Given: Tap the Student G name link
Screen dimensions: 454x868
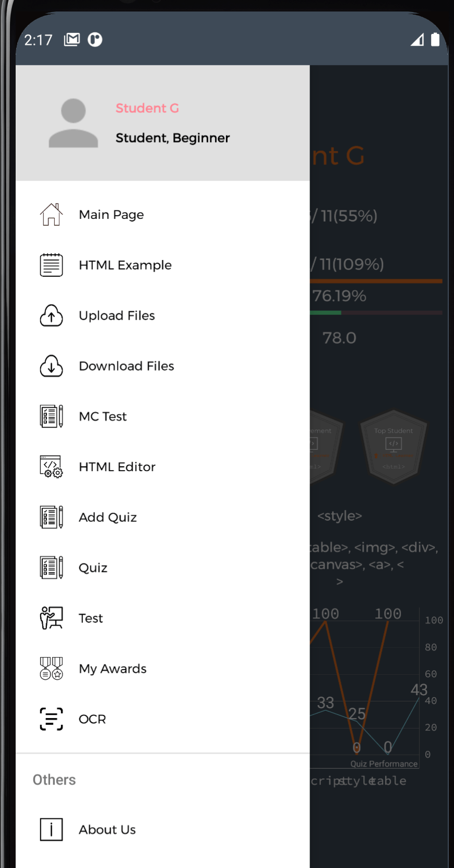Looking at the screenshot, I should click(x=147, y=108).
